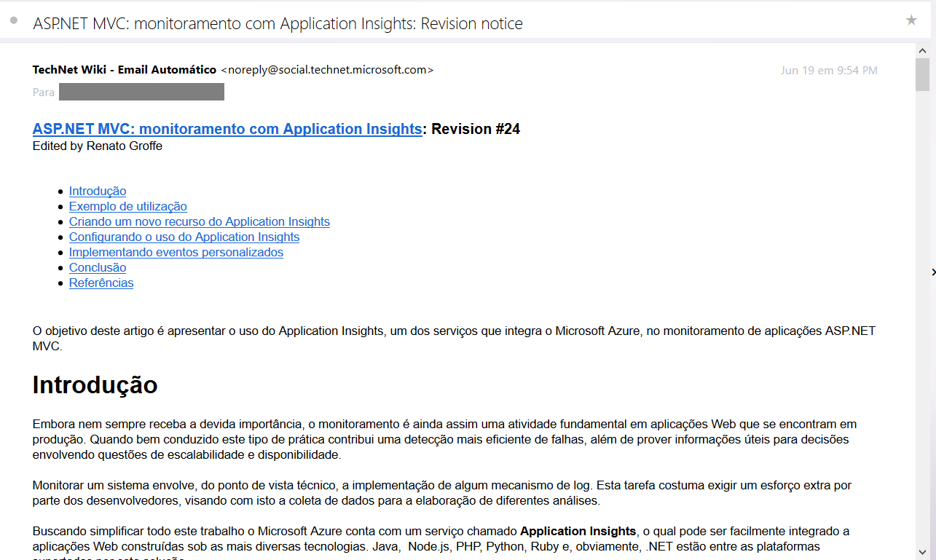Follow the Criando um novo recurso link
The image size is (936, 560).
click(x=200, y=221)
